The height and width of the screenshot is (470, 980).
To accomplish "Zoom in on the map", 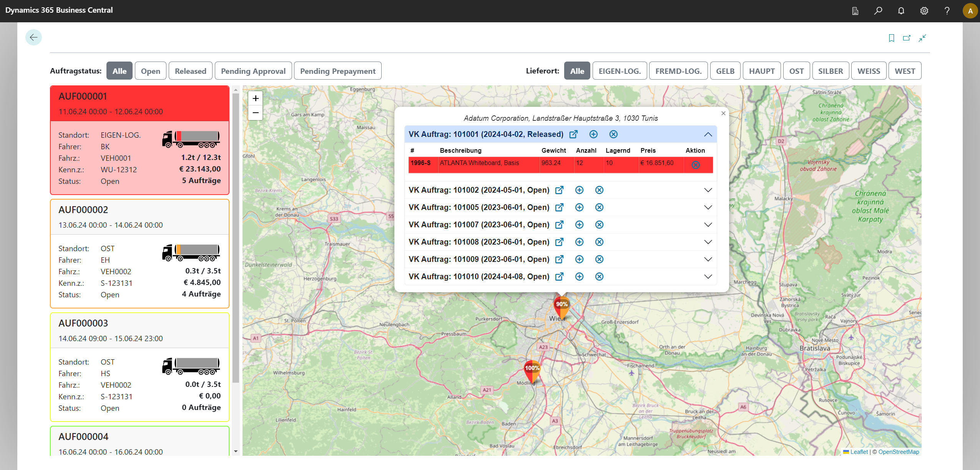I will pyautogui.click(x=256, y=98).
